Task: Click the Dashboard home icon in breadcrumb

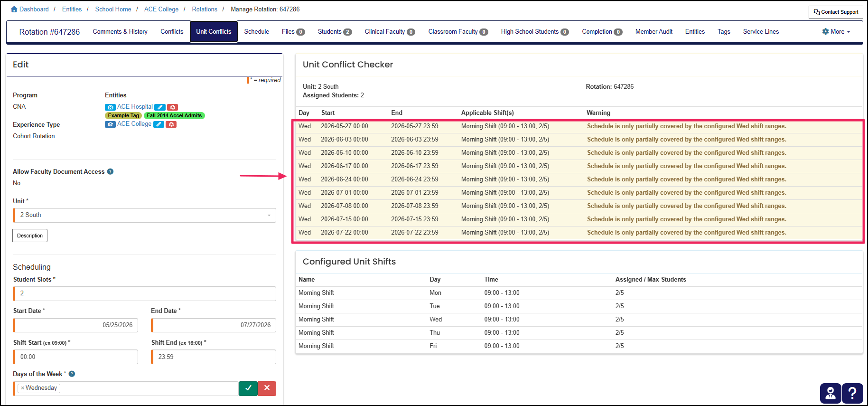Action: (x=14, y=9)
